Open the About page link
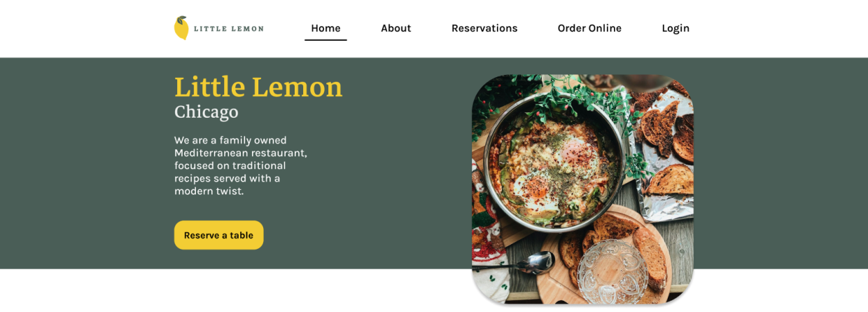 396,28
